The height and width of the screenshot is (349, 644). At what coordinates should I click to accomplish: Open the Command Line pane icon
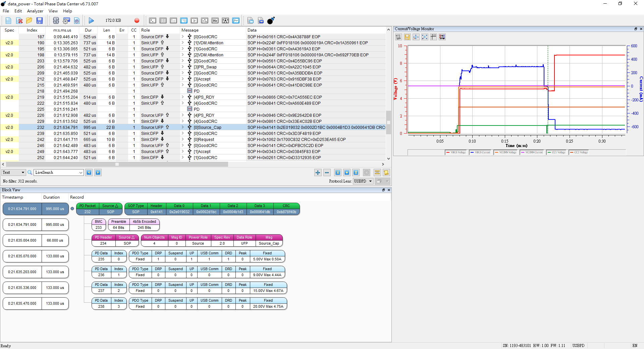coord(153,21)
